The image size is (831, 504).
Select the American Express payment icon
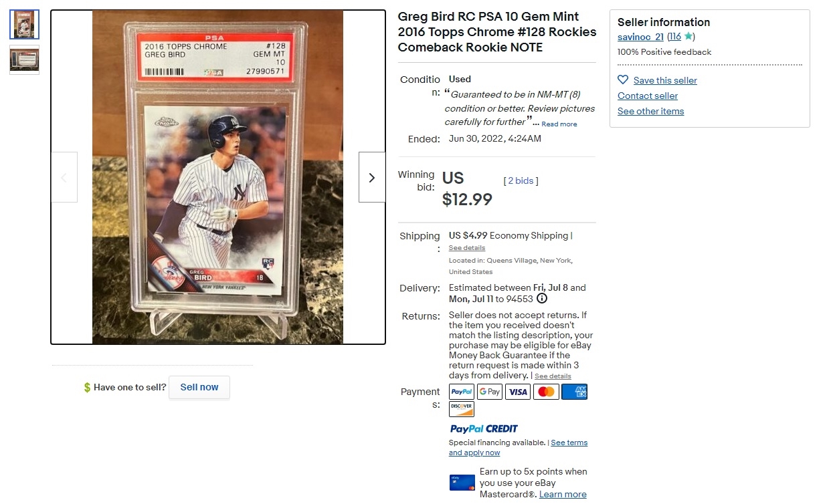[x=574, y=392]
